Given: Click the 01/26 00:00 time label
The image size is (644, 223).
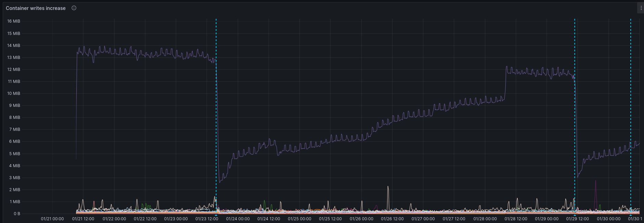Looking at the screenshot, I should (362, 219).
